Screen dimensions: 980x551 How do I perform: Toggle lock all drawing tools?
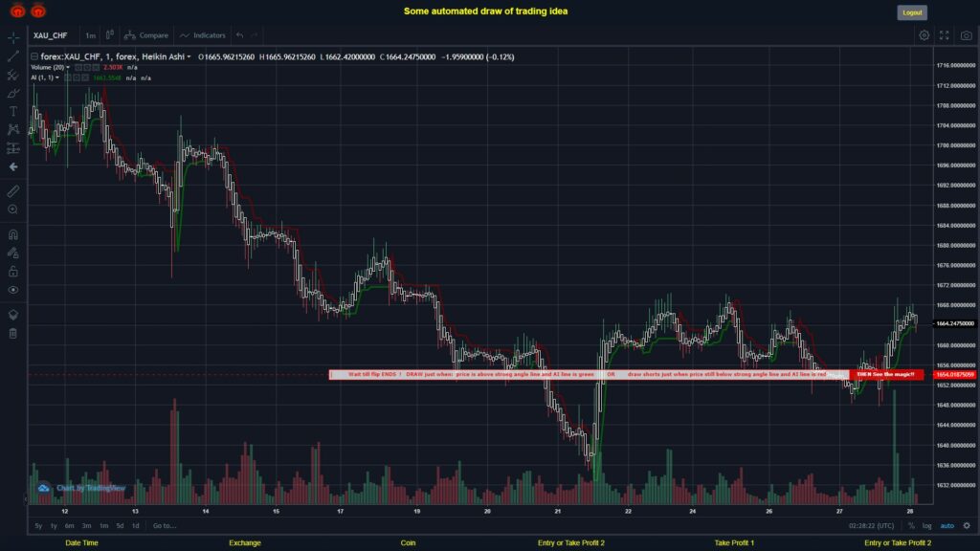point(13,271)
